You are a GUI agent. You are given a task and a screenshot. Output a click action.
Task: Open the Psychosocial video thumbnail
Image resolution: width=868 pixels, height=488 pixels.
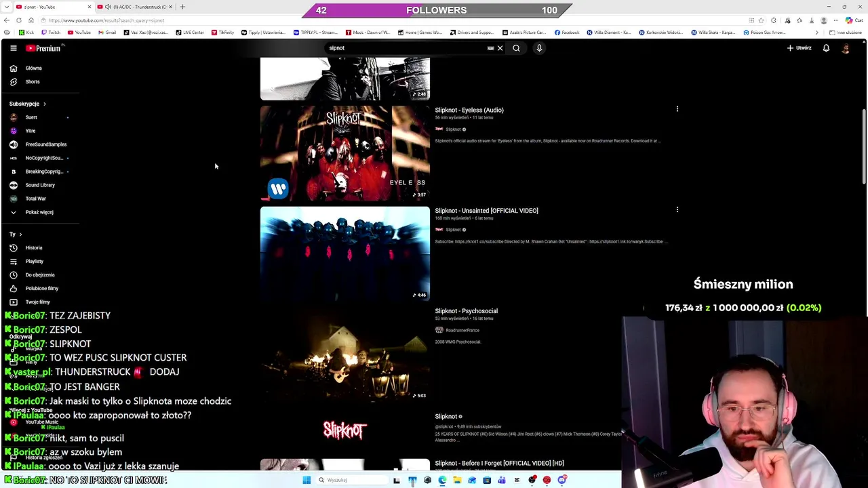pos(344,354)
